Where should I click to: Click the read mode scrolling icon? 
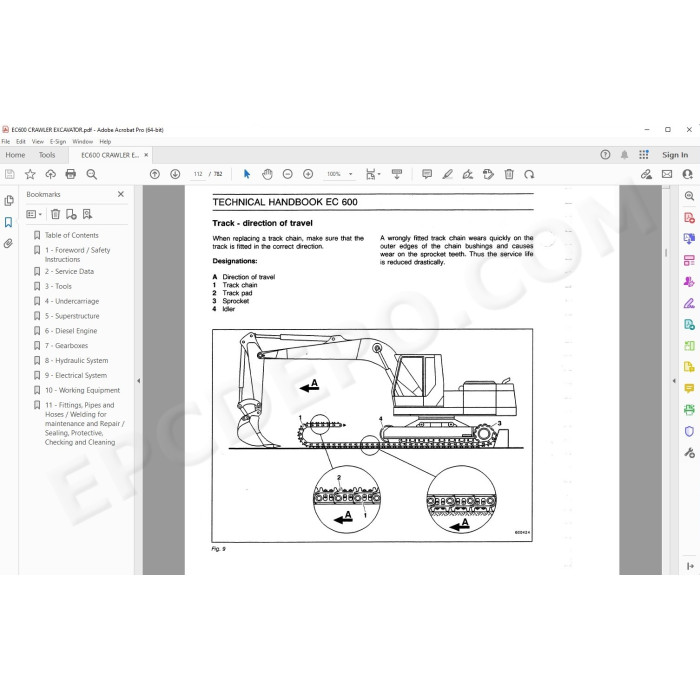point(396,174)
